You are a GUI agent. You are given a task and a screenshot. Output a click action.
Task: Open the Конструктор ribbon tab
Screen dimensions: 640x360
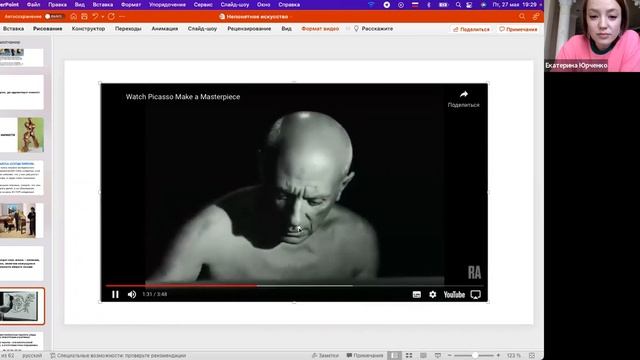(88, 29)
